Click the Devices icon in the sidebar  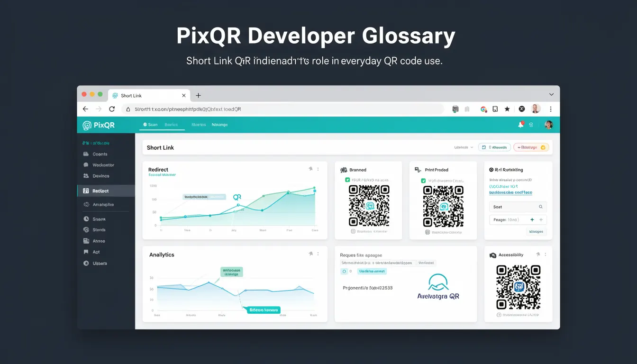(x=86, y=176)
